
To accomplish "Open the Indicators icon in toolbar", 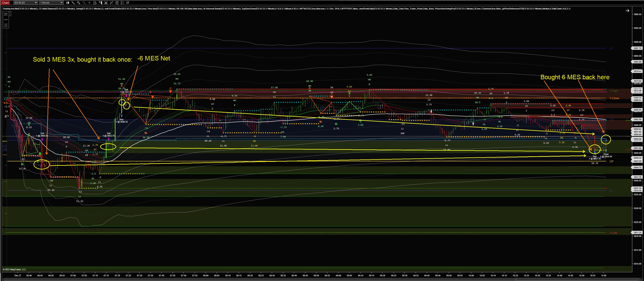I will coord(106,3).
